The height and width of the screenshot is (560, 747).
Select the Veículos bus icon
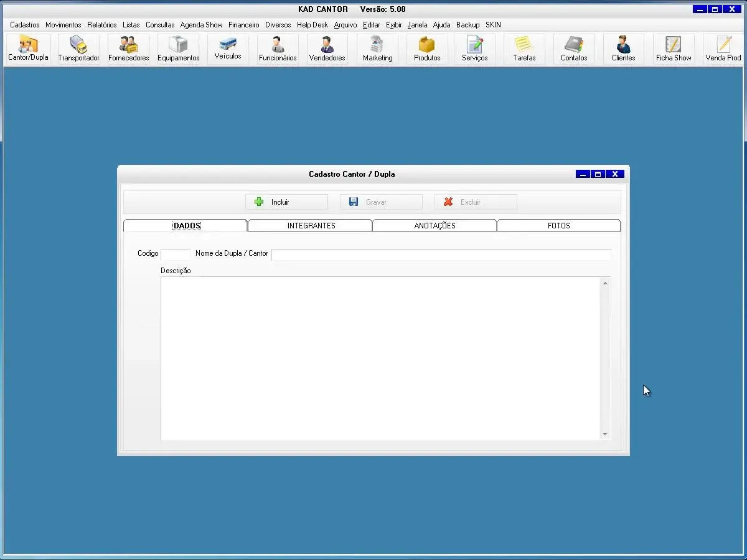pos(228,48)
